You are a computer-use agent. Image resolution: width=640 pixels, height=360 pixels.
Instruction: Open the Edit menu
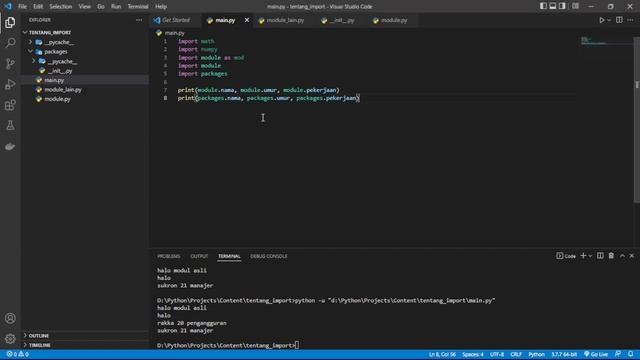point(38,7)
